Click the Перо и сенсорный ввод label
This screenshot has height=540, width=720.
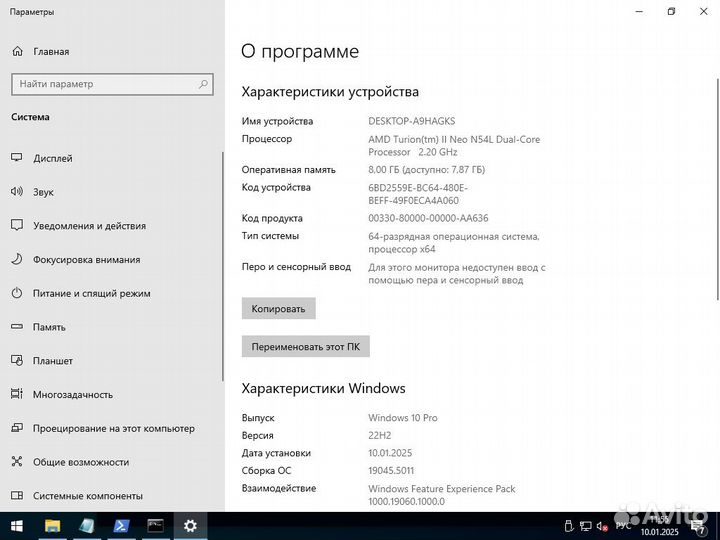(x=296, y=267)
